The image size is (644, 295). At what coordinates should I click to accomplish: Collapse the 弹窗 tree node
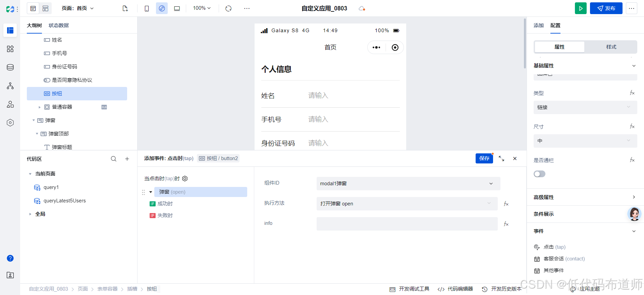[x=34, y=120]
